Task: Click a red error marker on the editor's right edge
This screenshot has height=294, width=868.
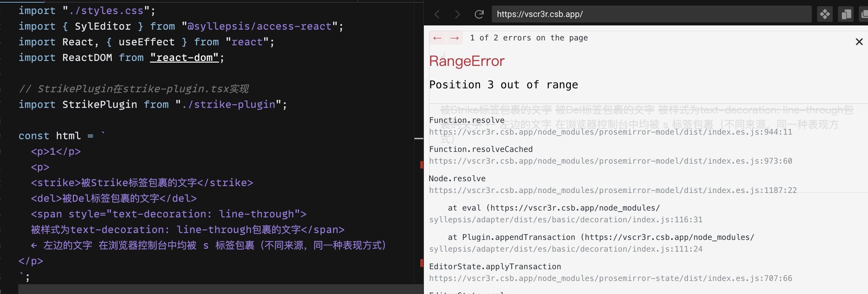Action: (x=421, y=165)
